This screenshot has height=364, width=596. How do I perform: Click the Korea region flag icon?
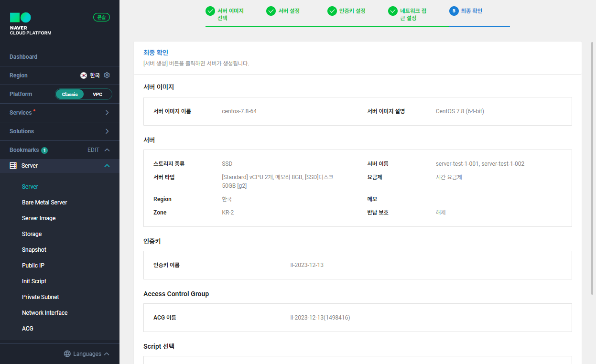(x=84, y=75)
